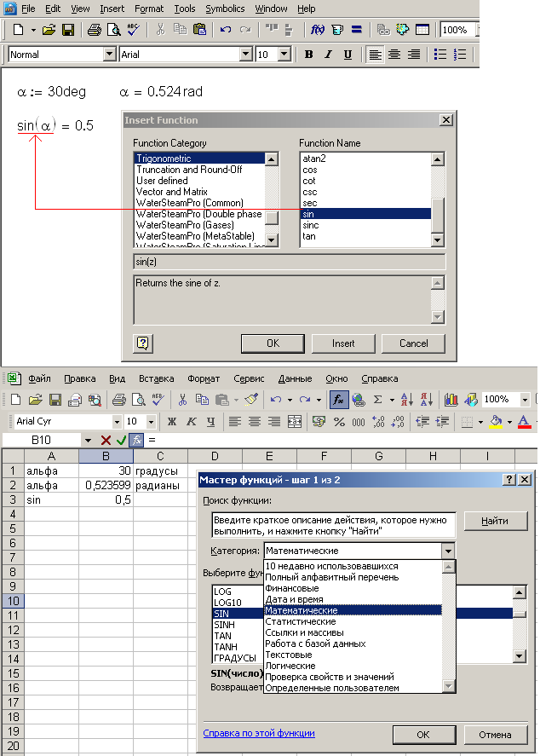Open Excel Вставка menu

pos(156,378)
